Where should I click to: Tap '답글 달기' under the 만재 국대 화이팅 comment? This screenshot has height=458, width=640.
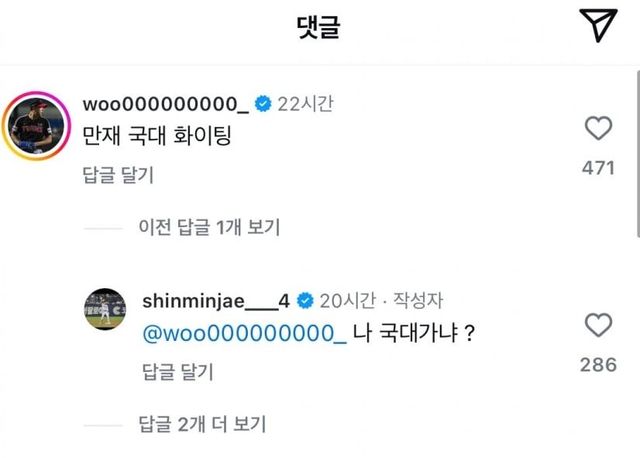tap(118, 175)
